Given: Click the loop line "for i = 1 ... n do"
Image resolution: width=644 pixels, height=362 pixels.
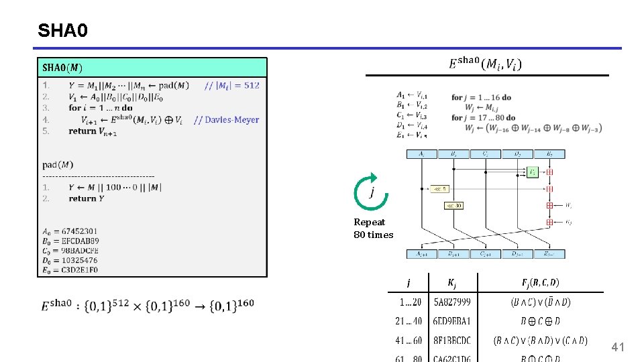Looking at the screenshot, I should pos(101,108).
